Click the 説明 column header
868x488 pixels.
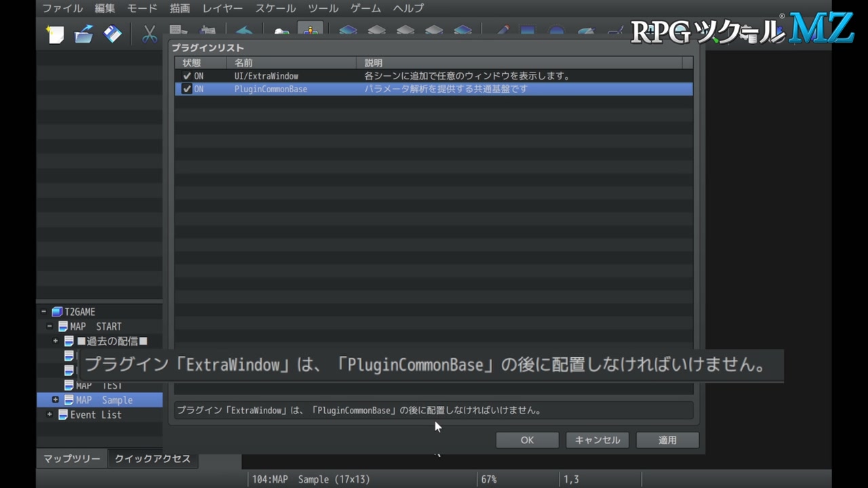pos(519,63)
